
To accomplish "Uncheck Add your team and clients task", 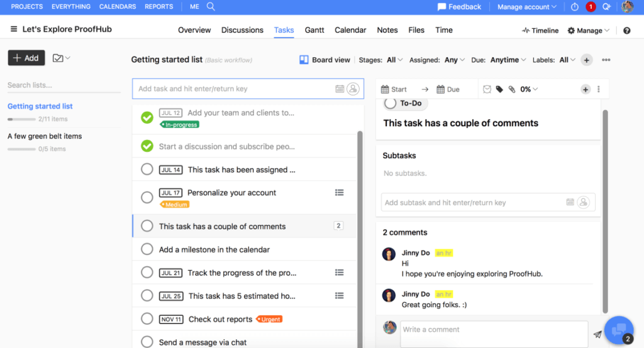I will coord(147,117).
